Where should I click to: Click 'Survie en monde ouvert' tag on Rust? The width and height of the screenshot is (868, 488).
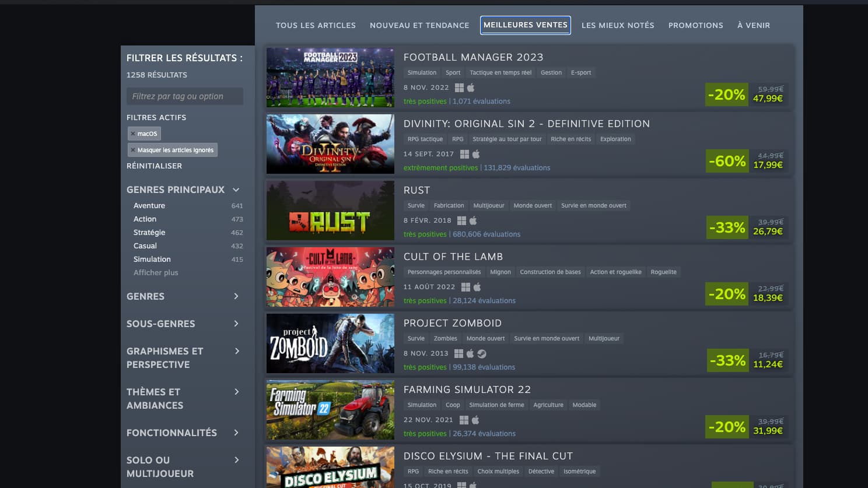tap(594, 206)
